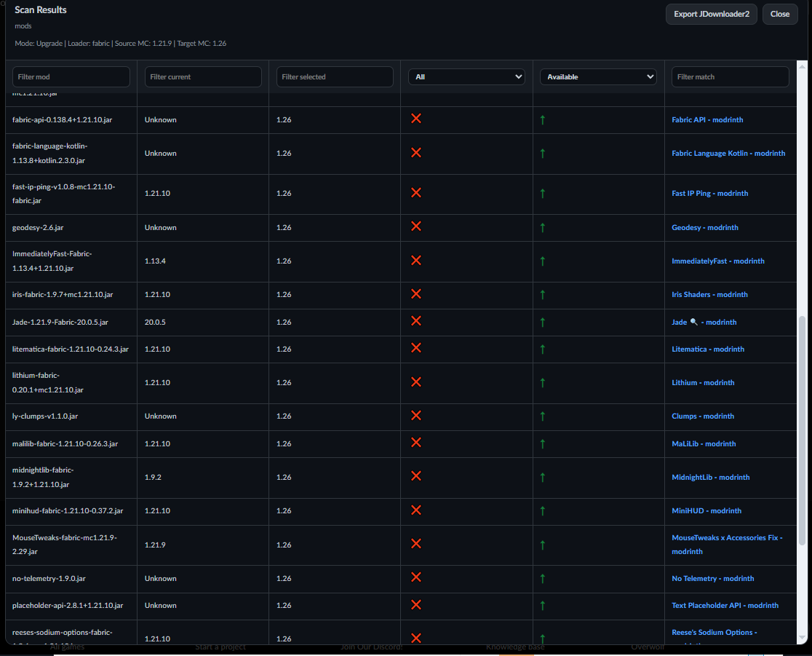Click green arrow in Lithium row
The width and height of the screenshot is (812, 656).
tap(542, 383)
